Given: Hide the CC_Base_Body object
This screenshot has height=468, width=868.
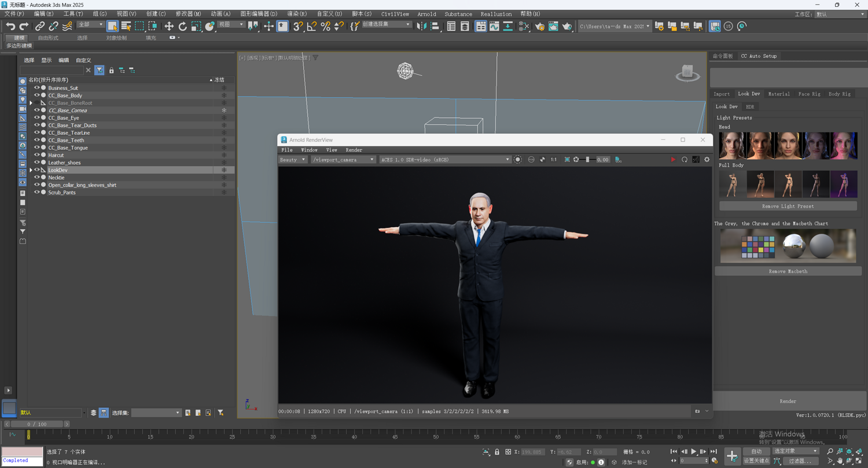Looking at the screenshot, I should (36, 95).
